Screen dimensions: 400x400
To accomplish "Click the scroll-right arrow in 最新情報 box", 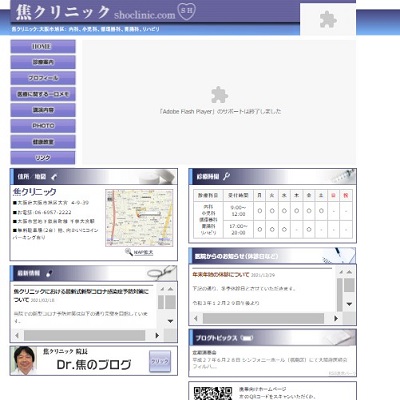I will [x=157, y=335].
